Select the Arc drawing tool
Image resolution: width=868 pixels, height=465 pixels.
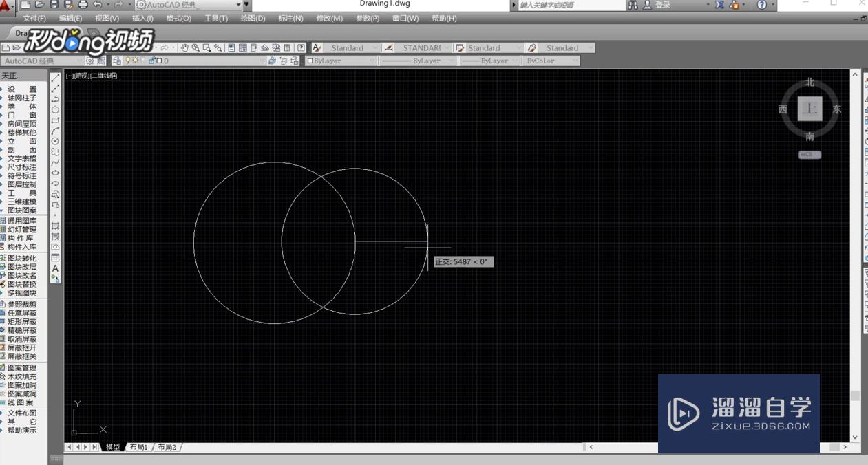(x=56, y=131)
